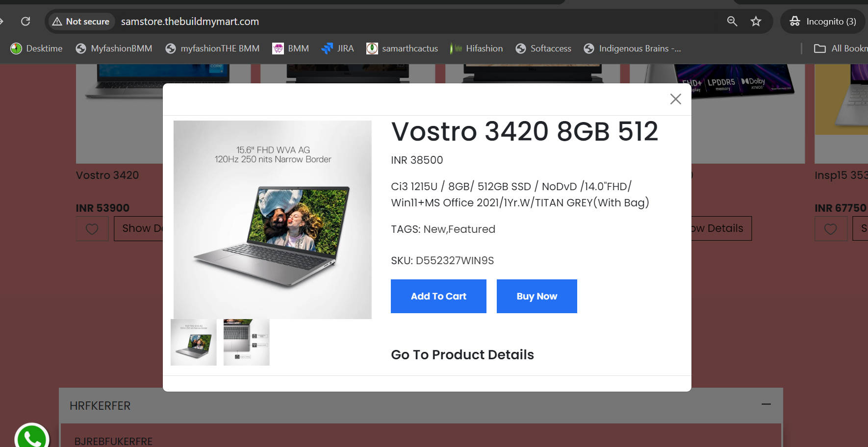The image size is (868, 447).
Task: Open the Indigenous Brains bookmark
Action: click(x=632, y=49)
